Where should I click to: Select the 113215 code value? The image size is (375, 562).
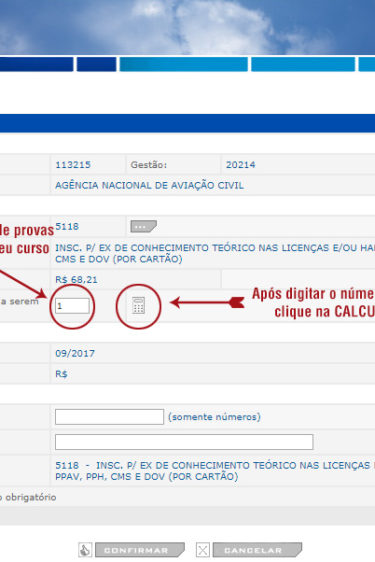(73, 165)
